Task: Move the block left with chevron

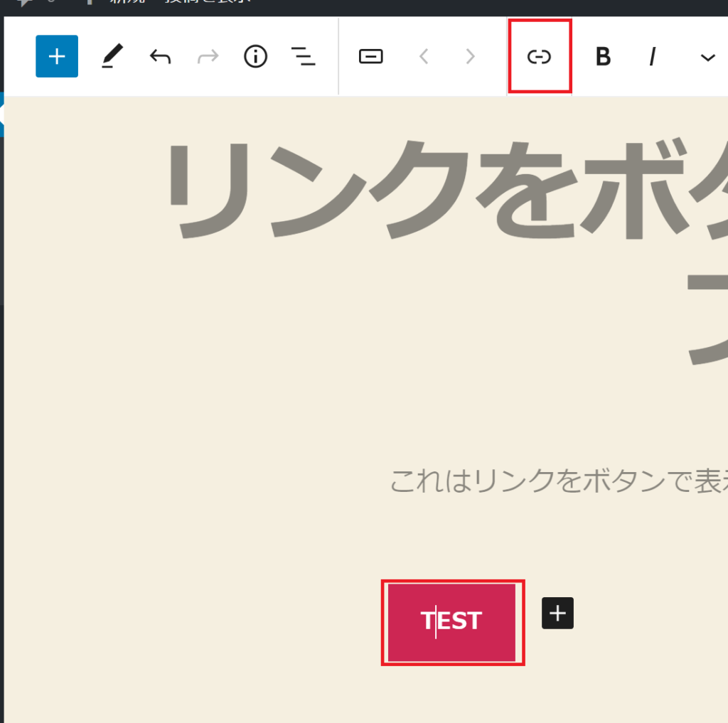Action: [x=424, y=56]
